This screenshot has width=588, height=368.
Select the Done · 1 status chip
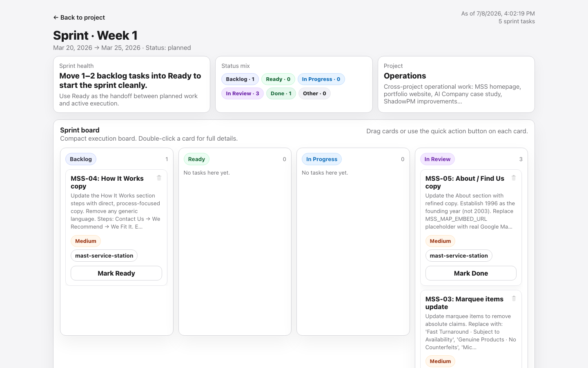tap(281, 94)
